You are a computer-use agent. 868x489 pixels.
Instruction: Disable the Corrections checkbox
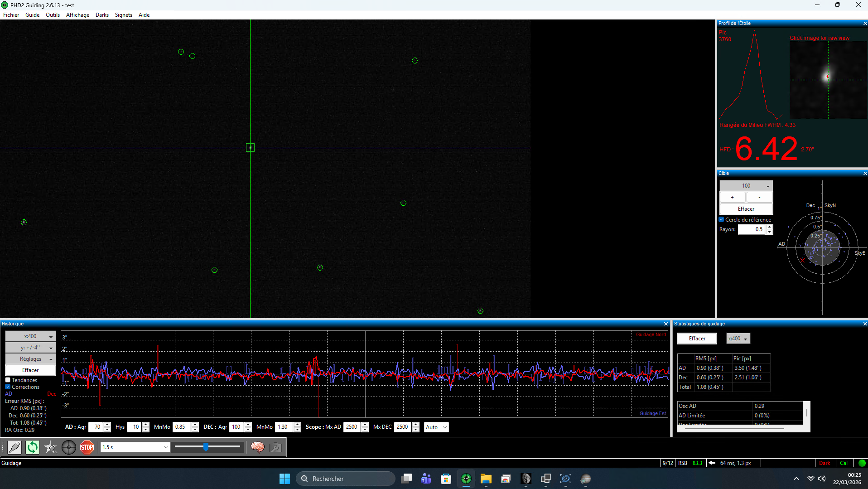[8, 387]
